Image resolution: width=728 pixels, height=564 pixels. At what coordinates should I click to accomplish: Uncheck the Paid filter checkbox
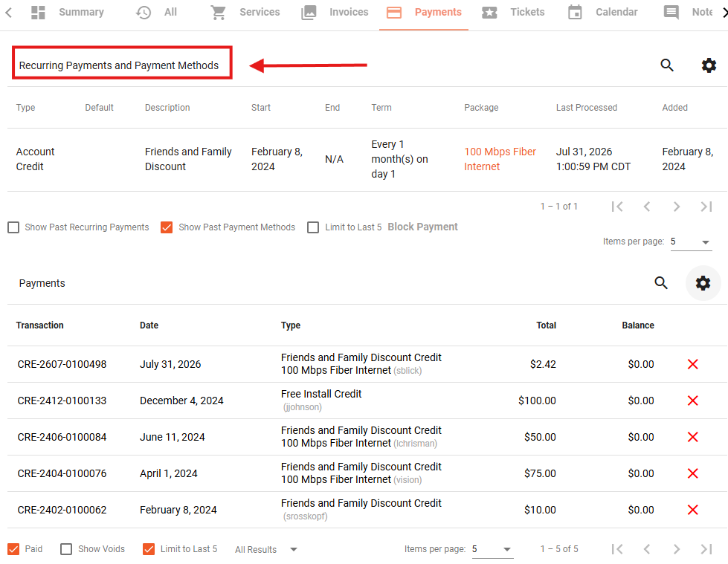13,549
